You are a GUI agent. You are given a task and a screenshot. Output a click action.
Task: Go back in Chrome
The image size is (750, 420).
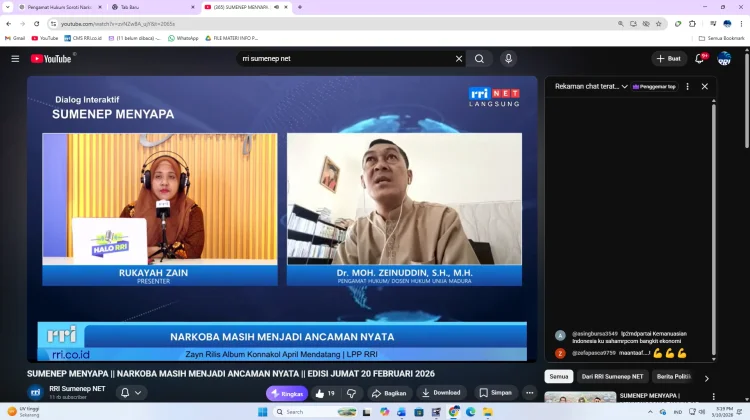click(x=9, y=23)
